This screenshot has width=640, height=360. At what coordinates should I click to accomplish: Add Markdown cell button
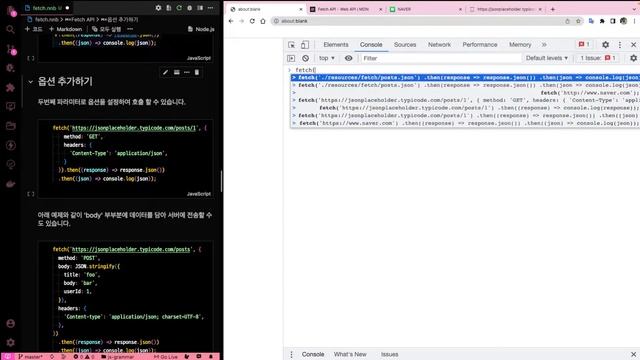point(66,29)
